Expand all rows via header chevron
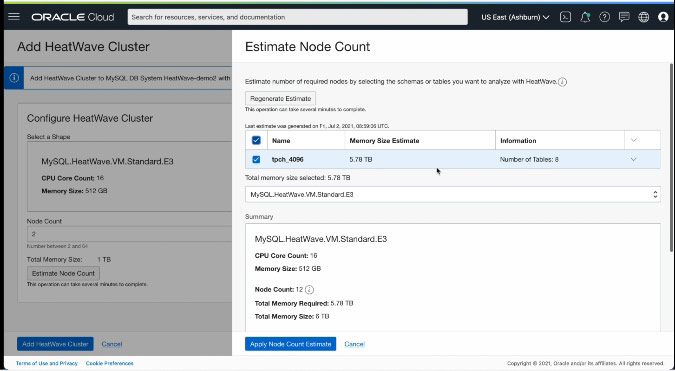The width and height of the screenshot is (675, 371). 633,140
